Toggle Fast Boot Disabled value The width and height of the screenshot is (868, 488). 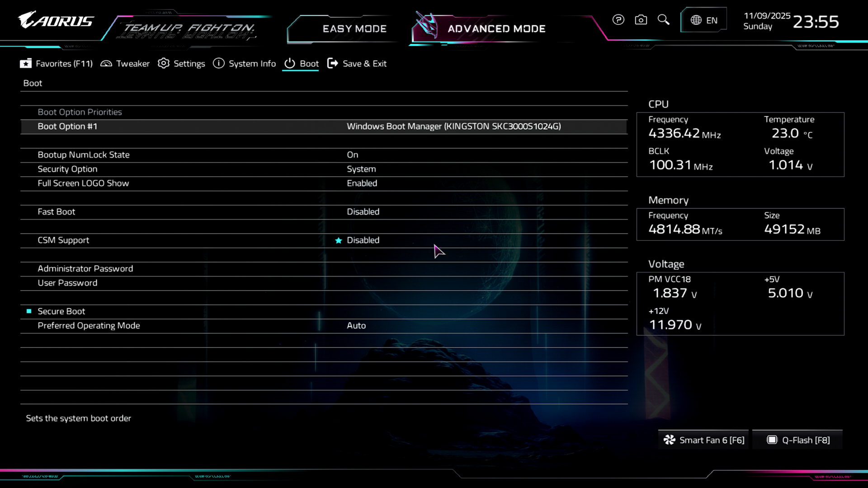coord(363,212)
